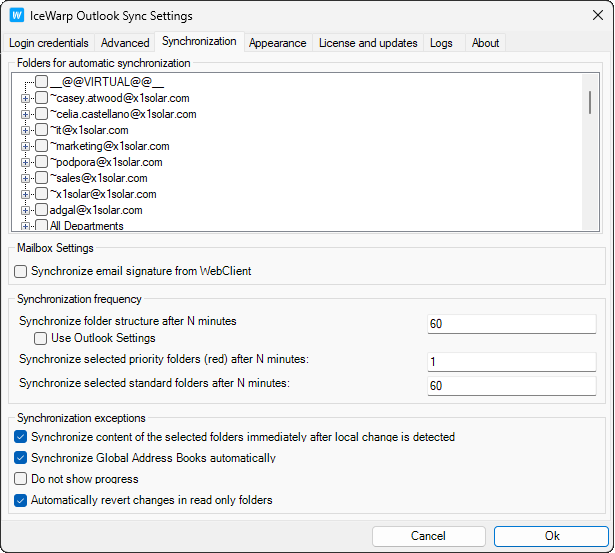Select the ~marketing@x1solar.com folder name
The width and height of the screenshot is (615, 553).
click(109, 146)
